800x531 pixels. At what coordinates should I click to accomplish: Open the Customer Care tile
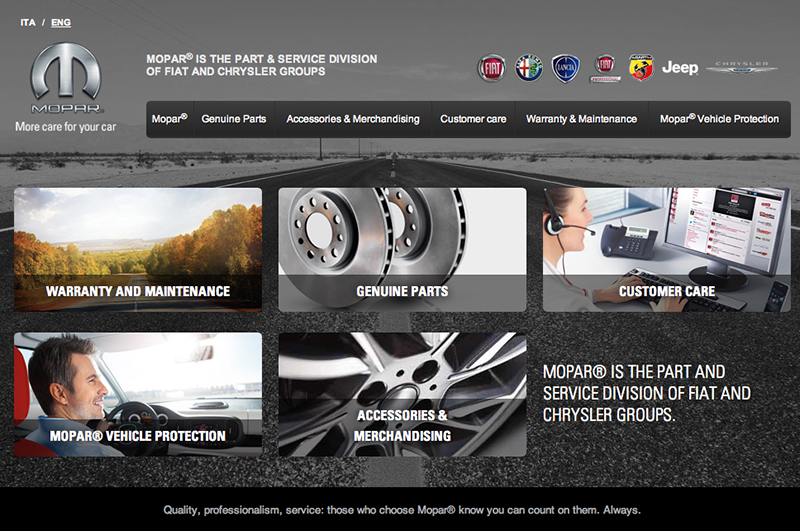pyautogui.click(x=666, y=250)
